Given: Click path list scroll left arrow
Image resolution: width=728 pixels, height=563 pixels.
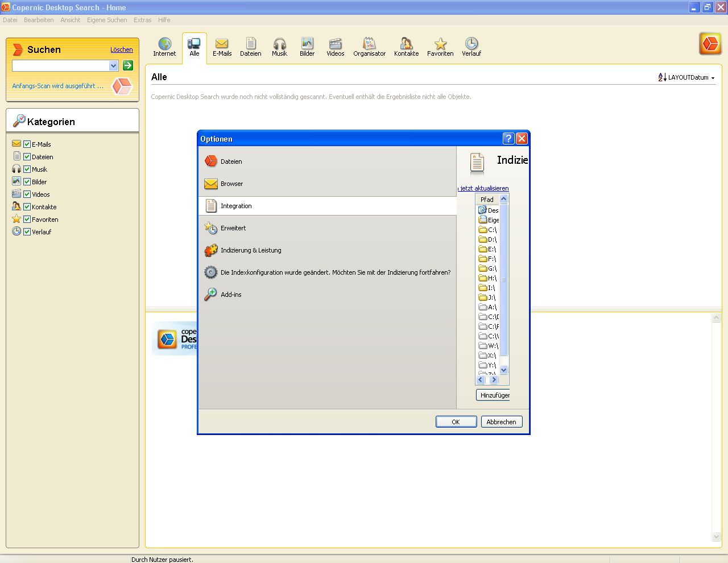Looking at the screenshot, I should pyautogui.click(x=481, y=380).
